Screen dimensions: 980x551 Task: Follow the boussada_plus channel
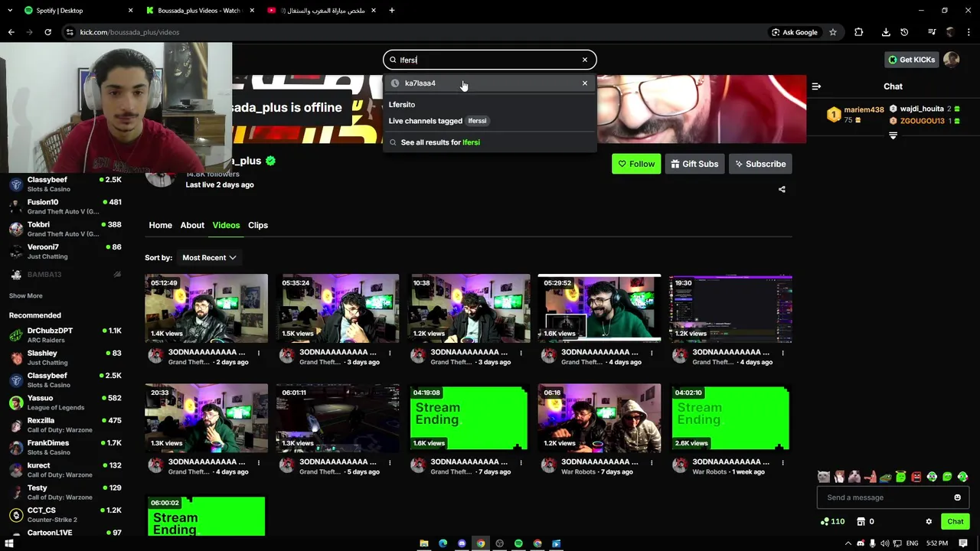coord(636,164)
